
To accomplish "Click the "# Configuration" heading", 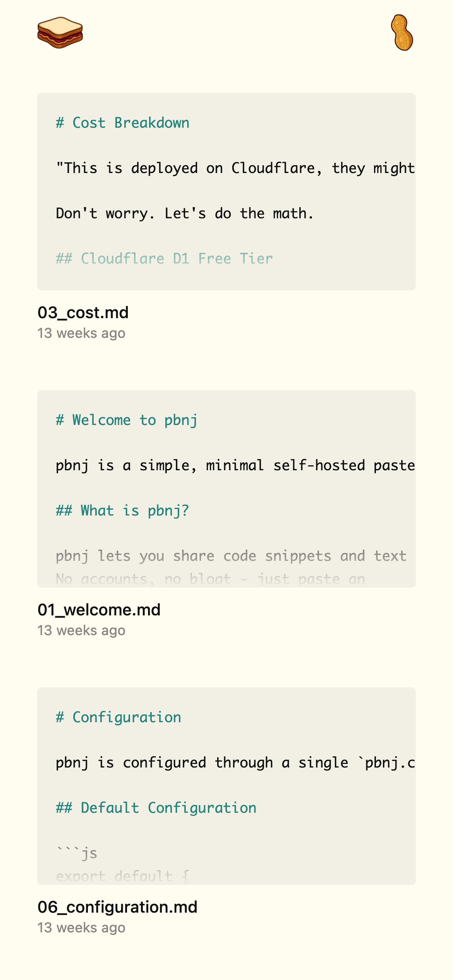I will [118, 718].
